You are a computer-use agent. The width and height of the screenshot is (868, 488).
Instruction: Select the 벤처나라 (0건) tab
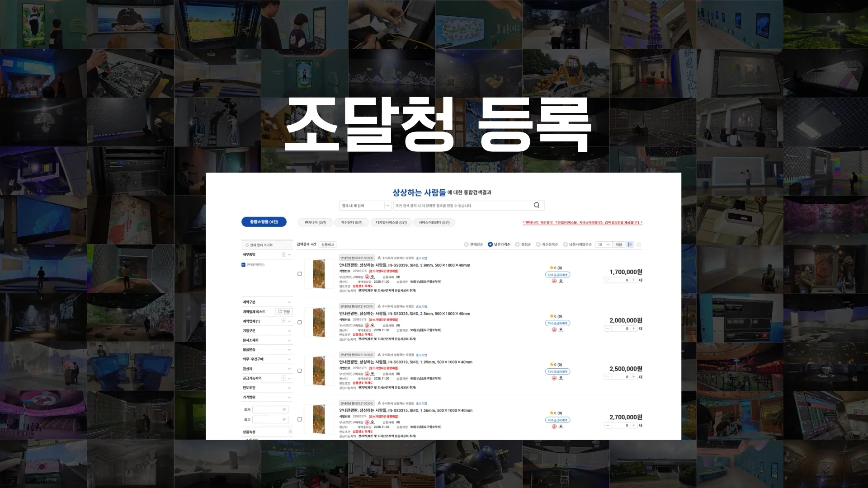click(315, 222)
